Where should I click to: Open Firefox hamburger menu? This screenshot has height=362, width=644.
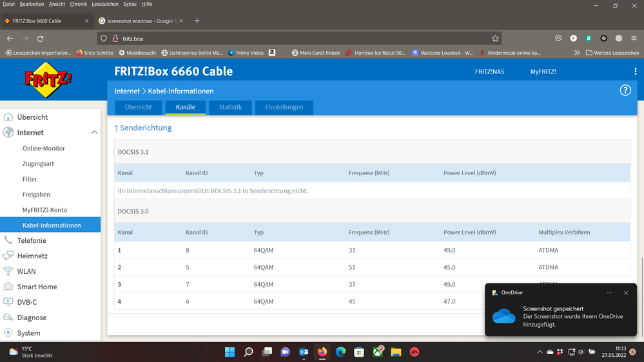[x=634, y=39]
